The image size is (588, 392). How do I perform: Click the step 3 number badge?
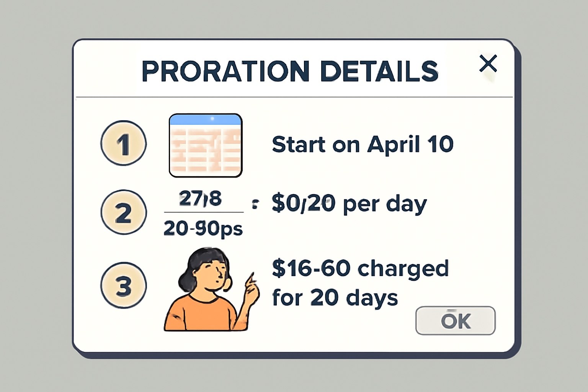[x=123, y=285]
